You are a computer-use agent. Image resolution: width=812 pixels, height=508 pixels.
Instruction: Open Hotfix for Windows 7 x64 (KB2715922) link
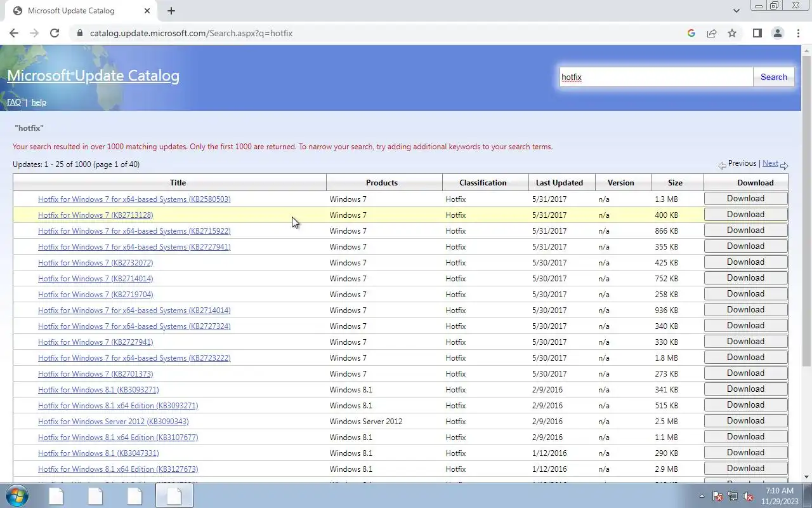(134, 231)
